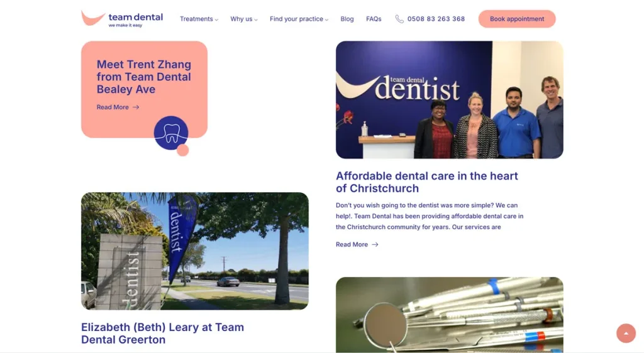Open Elizabeth (Beth) Leary article heading
This screenshot has width=644, height=353.
tap(163, 334)
